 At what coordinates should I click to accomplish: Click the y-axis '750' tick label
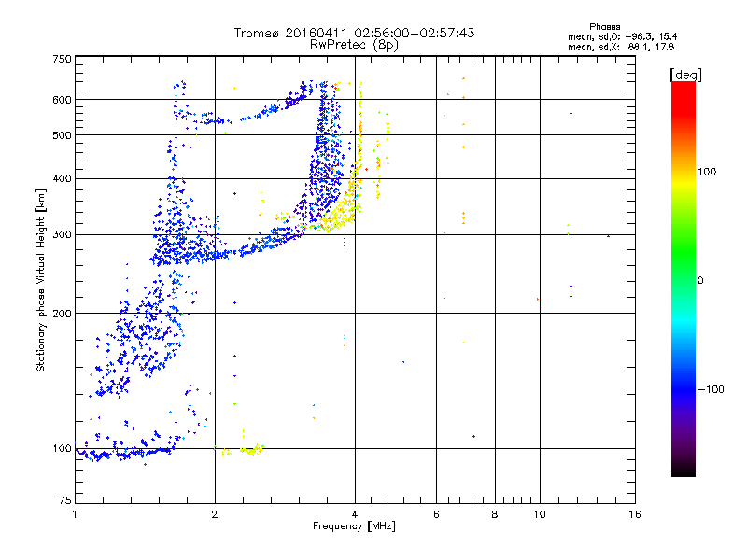tap(62, 60)
